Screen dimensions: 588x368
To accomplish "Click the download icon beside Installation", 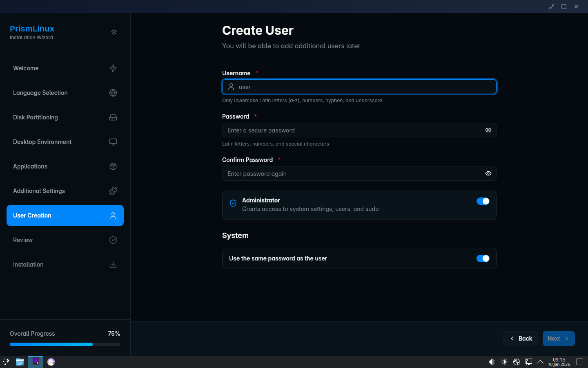I will 113,265.
